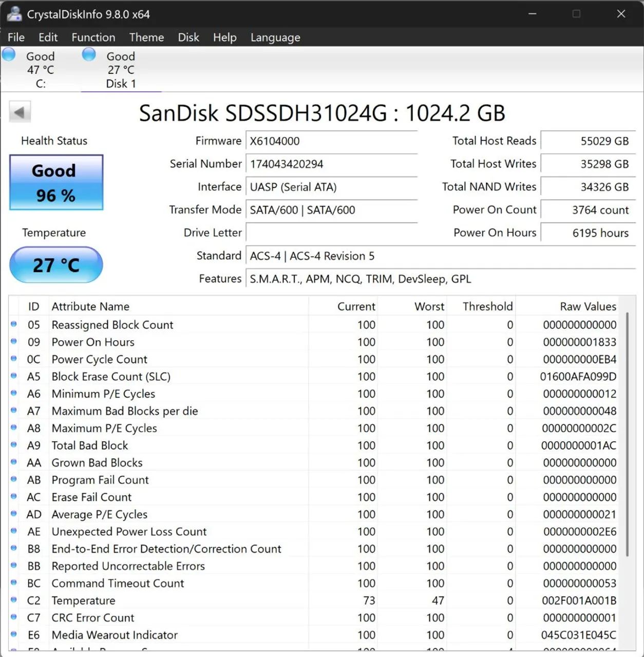Select raw value 002F001A001B
Viewport: 644px width, 657px height.
(579, 601)
